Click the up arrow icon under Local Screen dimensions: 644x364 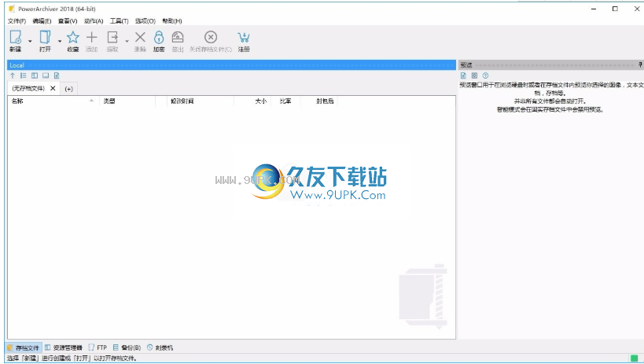pyautogui.click(x=13, y=75)
